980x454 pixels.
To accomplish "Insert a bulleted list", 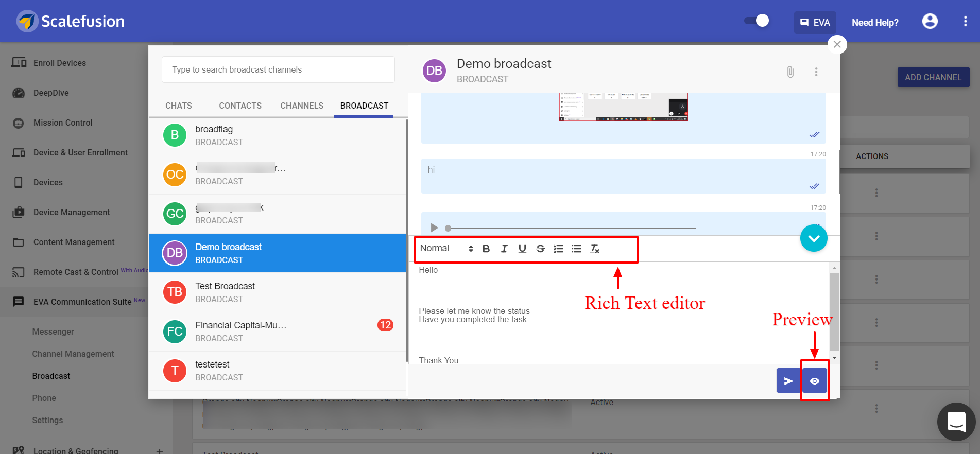I will point(576,249).
